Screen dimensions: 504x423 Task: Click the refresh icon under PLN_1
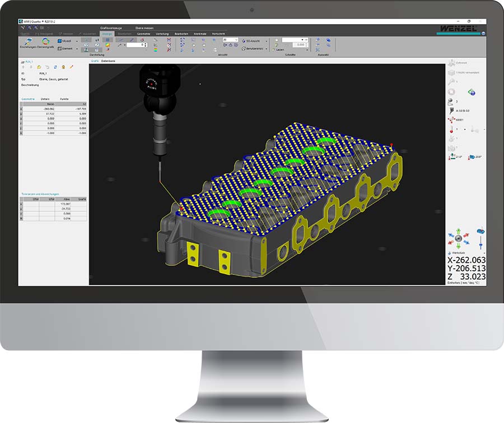point(55,66)
